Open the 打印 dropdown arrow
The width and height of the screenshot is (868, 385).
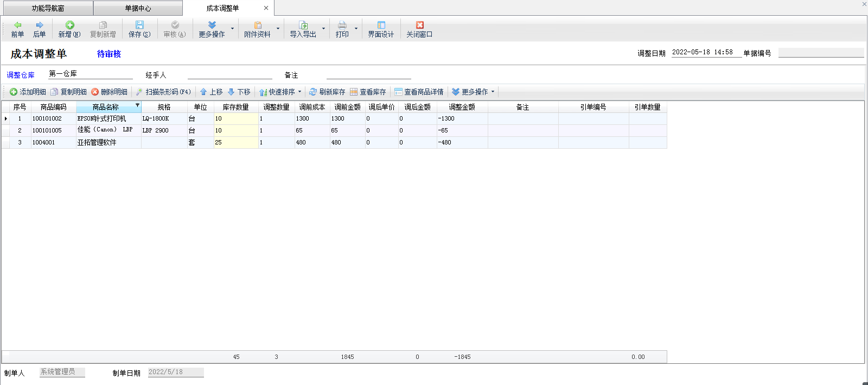click(x=356, y=29)
